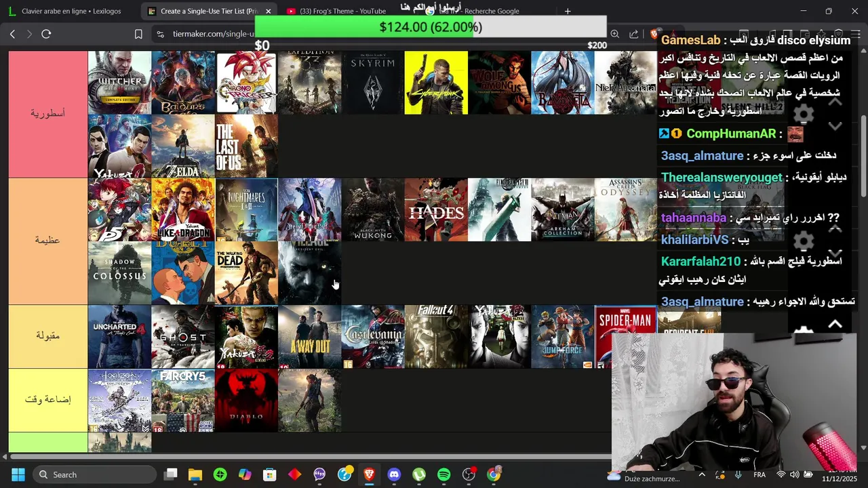The image size is (868, 488).
Task: Open site settings icon beside tiermaker.com URL
Action: tap(160, 34)
